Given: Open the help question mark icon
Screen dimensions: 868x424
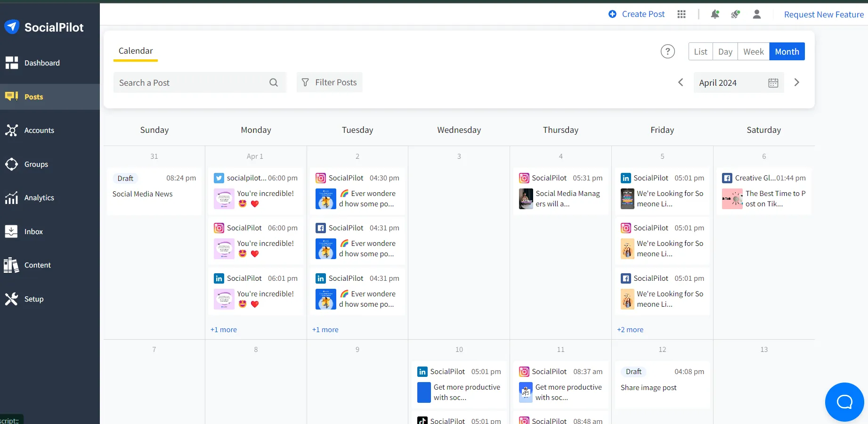Looking at the screenshot, I should (x=667, y=51).
